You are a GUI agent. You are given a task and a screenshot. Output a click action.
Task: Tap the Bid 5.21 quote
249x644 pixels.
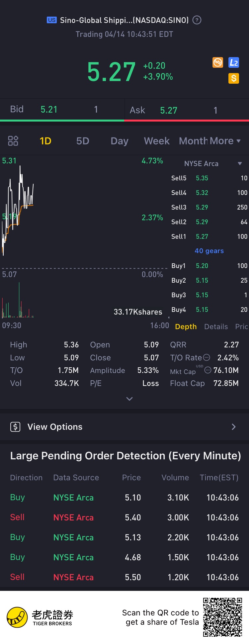49,110
